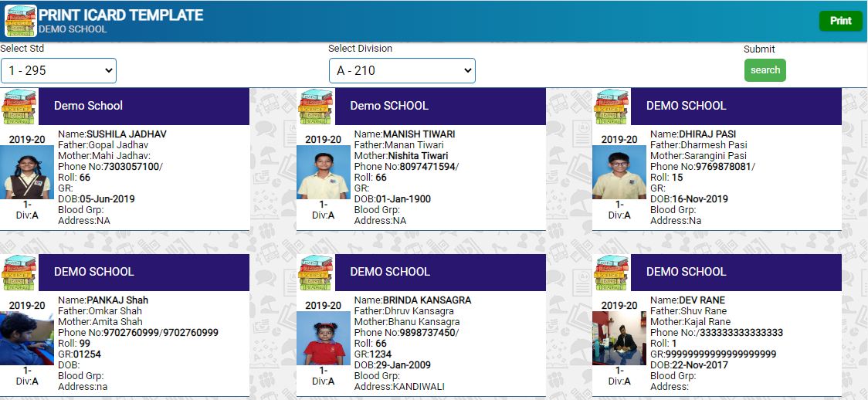Click books logo on Sushila Jadhav's card
The width and height of the screenshot is (868, 400).
(19, 107)
